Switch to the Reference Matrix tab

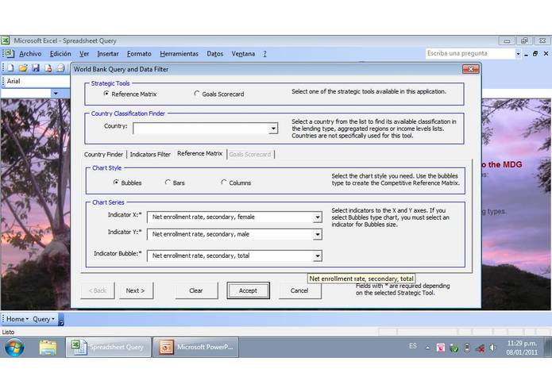point(199,154)
